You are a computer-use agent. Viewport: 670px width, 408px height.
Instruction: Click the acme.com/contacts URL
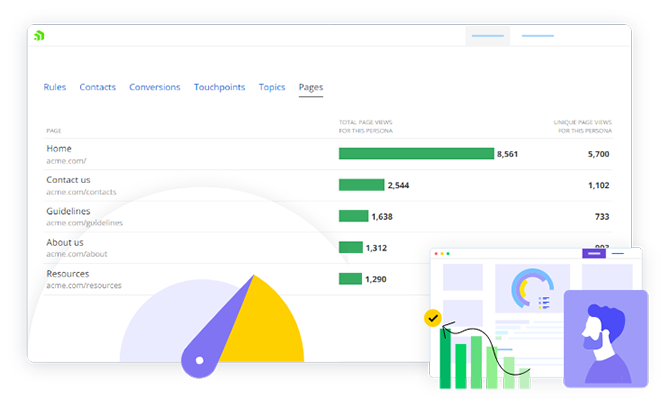pos(81,192)
